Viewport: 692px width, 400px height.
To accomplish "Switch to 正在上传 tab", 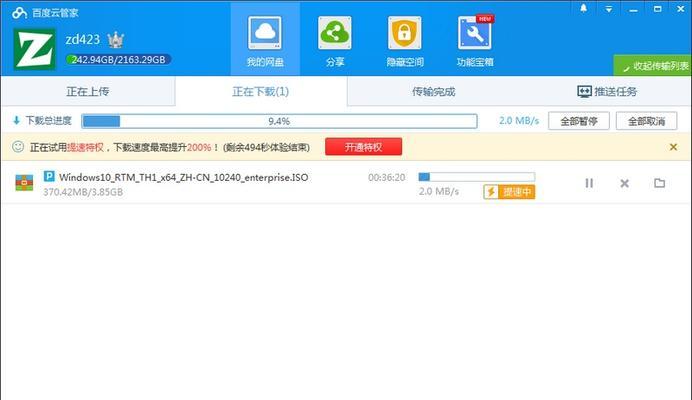I will 88,91.
